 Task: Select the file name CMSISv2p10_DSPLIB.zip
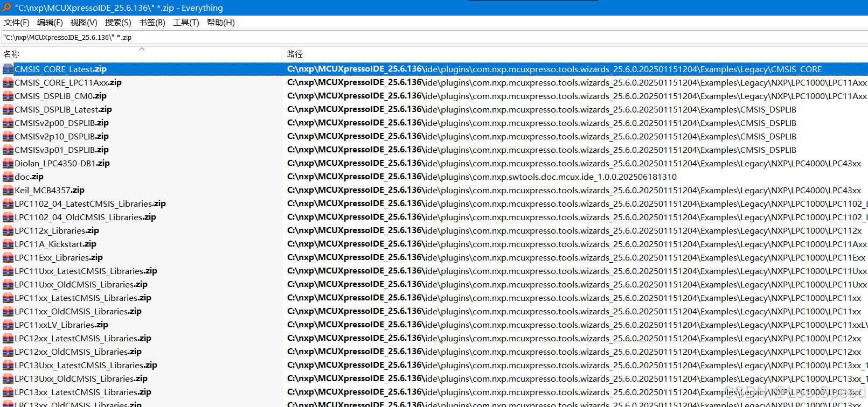61,137
